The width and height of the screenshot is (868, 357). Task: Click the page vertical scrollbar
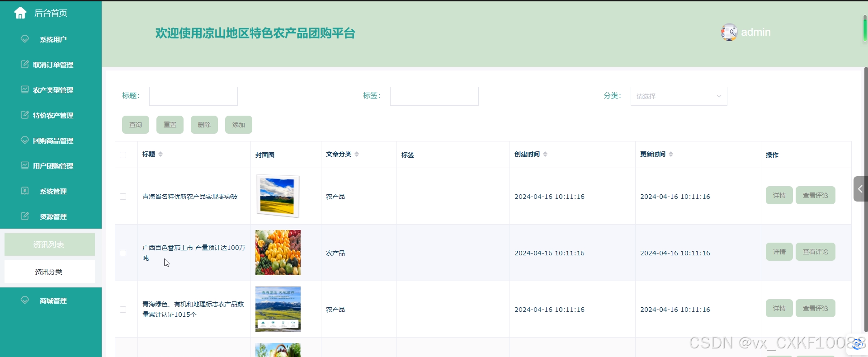coord(866,199)
